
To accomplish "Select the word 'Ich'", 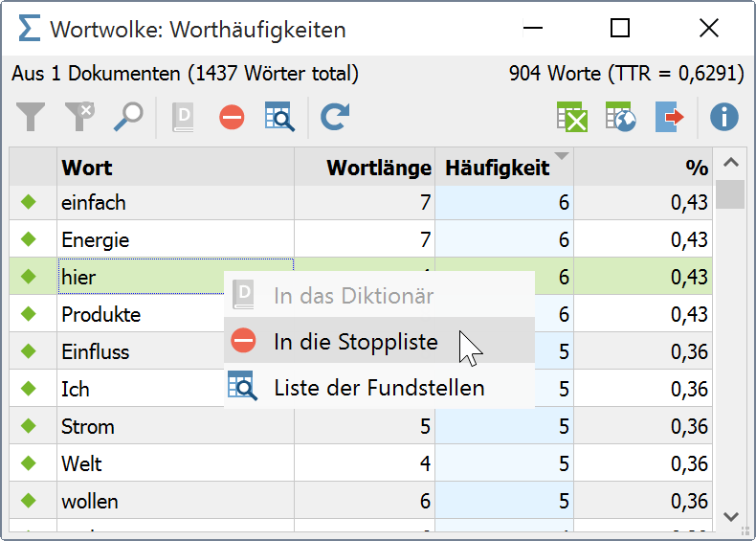I will click(76, 389).
